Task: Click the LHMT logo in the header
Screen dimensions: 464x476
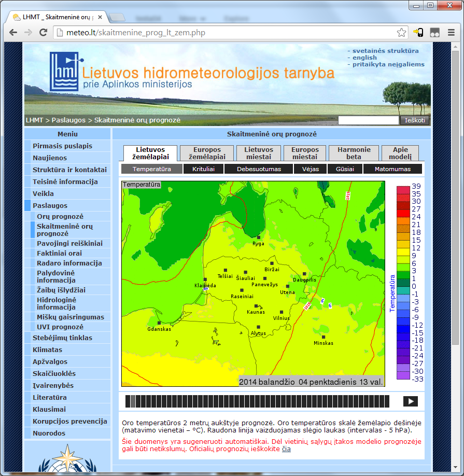Action: click(x=66, y=72)
